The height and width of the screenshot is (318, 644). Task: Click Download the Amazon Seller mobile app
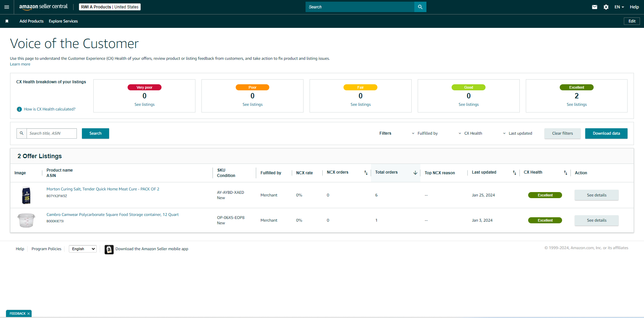(x=152, y=249)
